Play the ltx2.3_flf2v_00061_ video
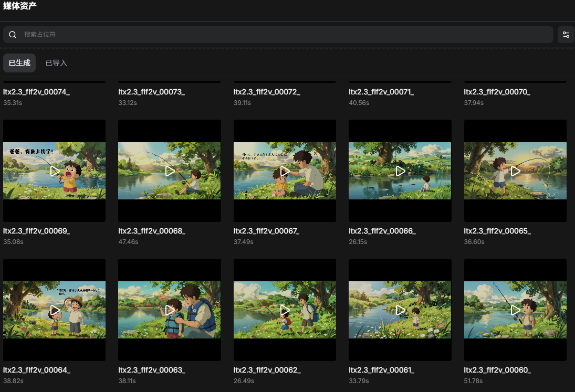This screenshot has width=575, height=392. tap(400, 310)
